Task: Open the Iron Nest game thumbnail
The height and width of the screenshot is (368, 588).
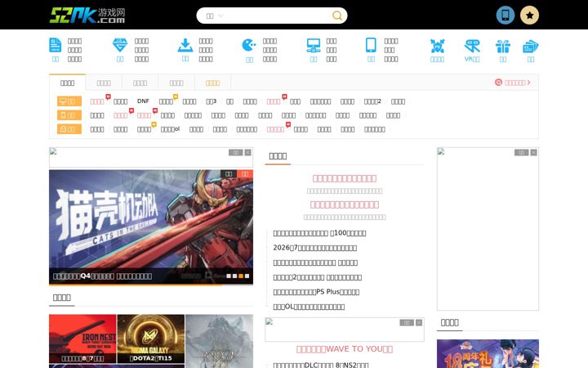Action: 82,339
